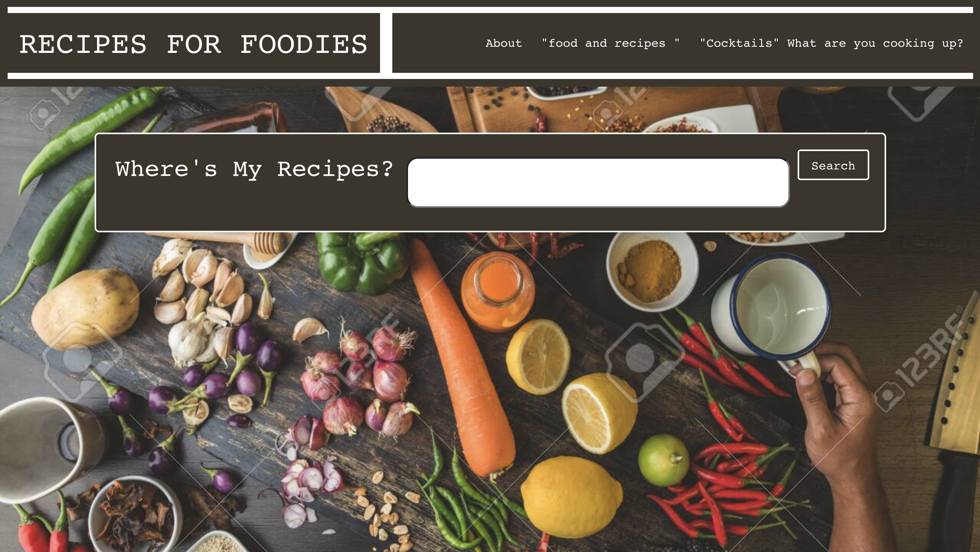Click the orange juice bottle in the photo
980x552 pixels.
tap(497, 292)
